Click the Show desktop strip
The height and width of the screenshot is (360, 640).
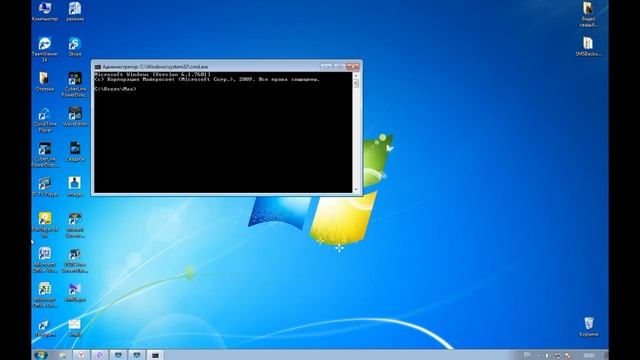click(x=606, y=355)
